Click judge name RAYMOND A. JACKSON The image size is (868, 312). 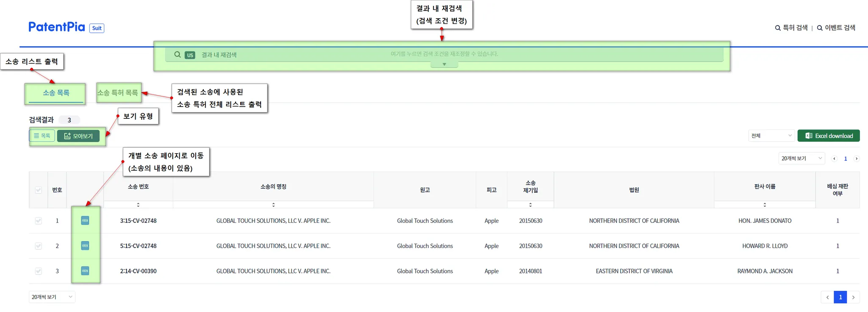[765, 271]
